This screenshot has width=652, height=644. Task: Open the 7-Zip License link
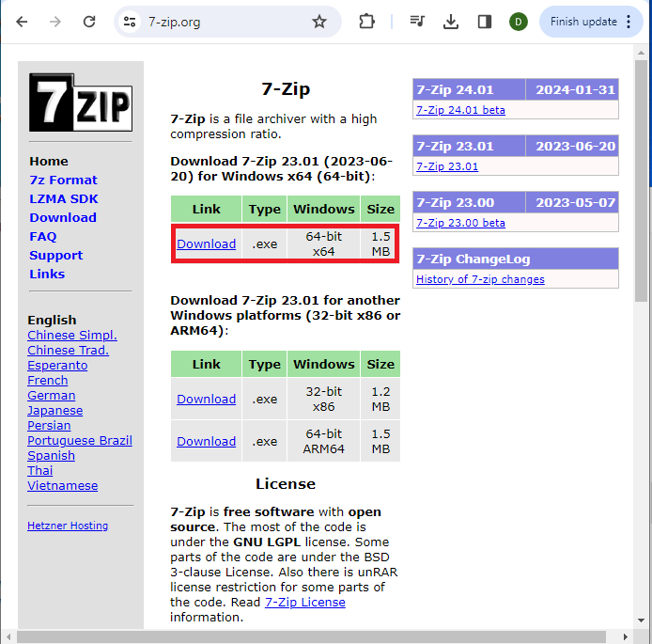click(x=304, y=603)
